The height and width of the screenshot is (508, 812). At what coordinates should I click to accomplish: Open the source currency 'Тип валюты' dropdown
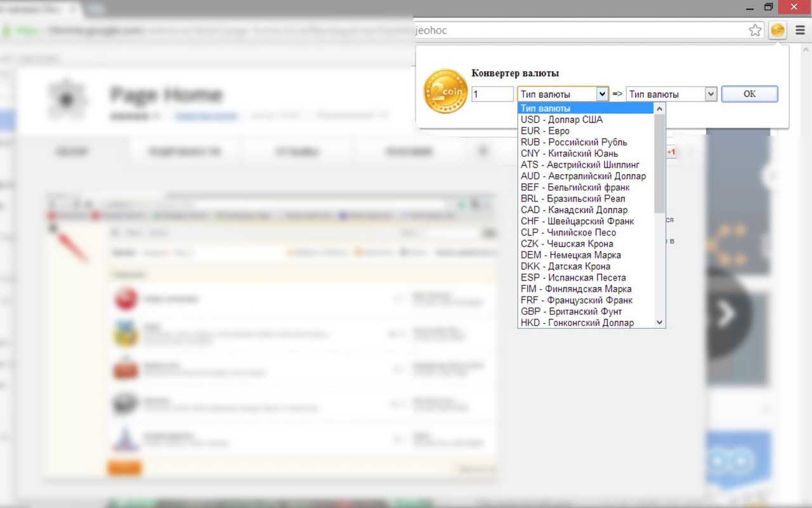tap(563, 94)
